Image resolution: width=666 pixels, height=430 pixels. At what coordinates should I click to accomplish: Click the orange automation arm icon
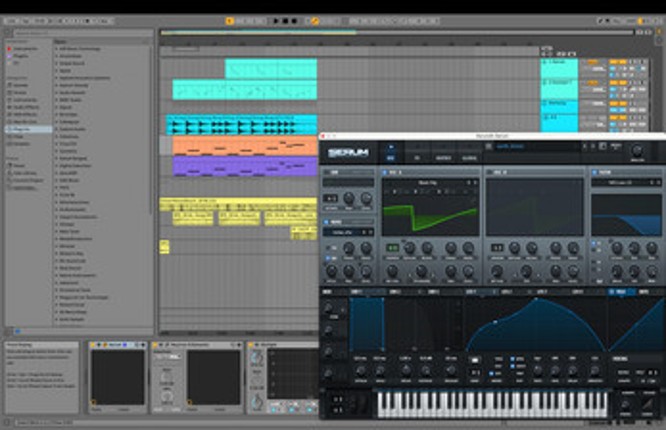point(315,21)
